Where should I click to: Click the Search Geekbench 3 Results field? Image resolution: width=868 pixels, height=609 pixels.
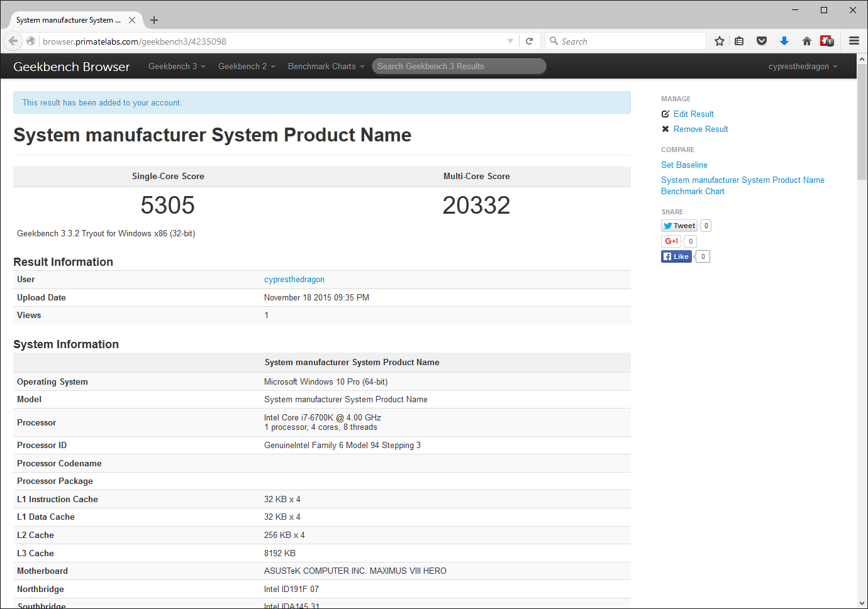(459, 66)
